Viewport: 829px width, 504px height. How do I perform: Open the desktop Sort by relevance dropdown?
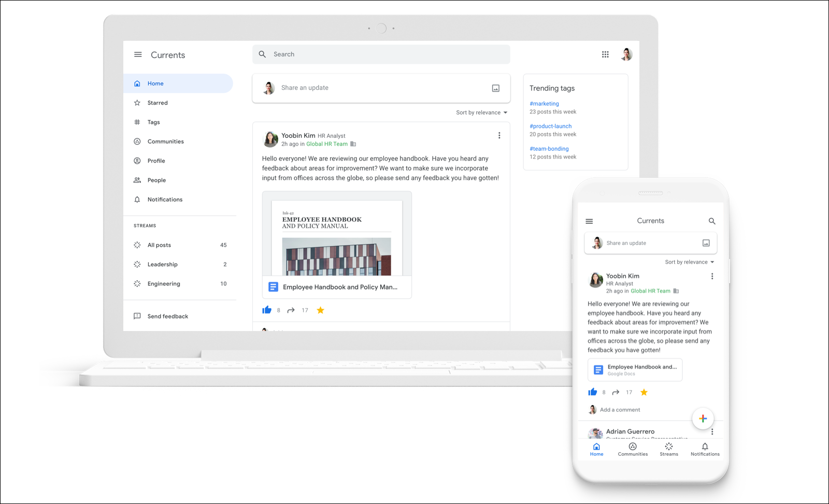482,112
